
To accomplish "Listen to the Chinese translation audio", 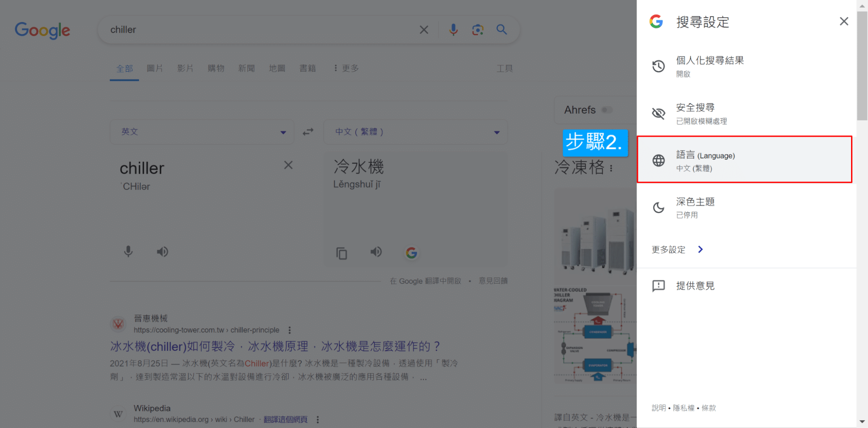I will (x=376, y=252).
